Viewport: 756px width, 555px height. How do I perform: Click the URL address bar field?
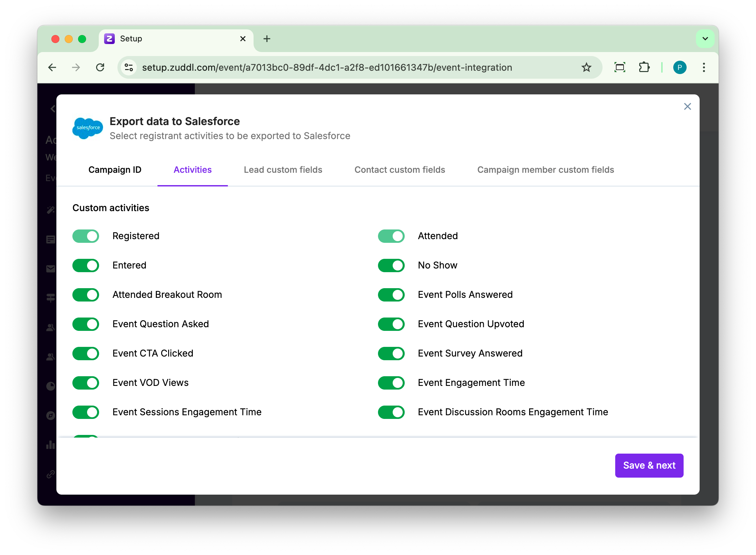(x=327, y=67)
